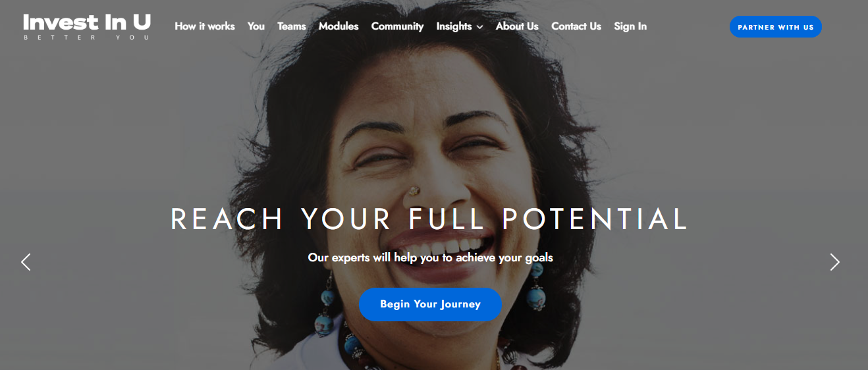868x370 pixels.
Task: Visit the Community page
Action: click(x=397, y=26)
